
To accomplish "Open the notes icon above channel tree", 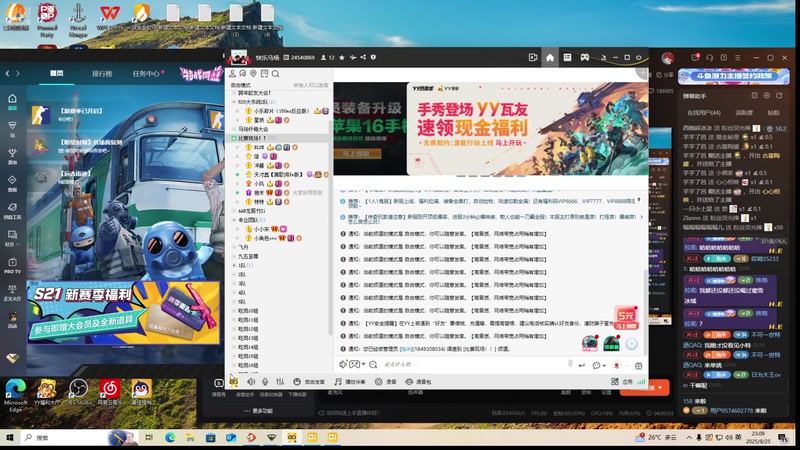I will pyautogui.click(x=264, y=74).
